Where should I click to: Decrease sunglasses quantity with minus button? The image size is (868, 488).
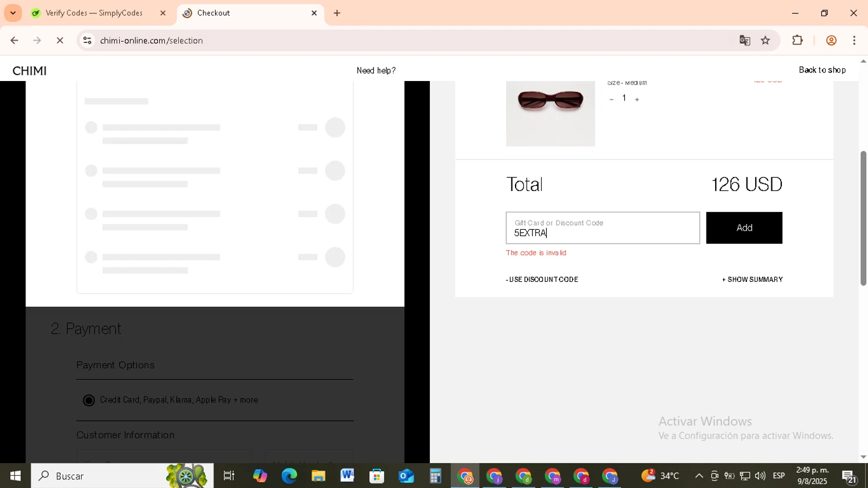pyautogui.click(x=611, y=100)
